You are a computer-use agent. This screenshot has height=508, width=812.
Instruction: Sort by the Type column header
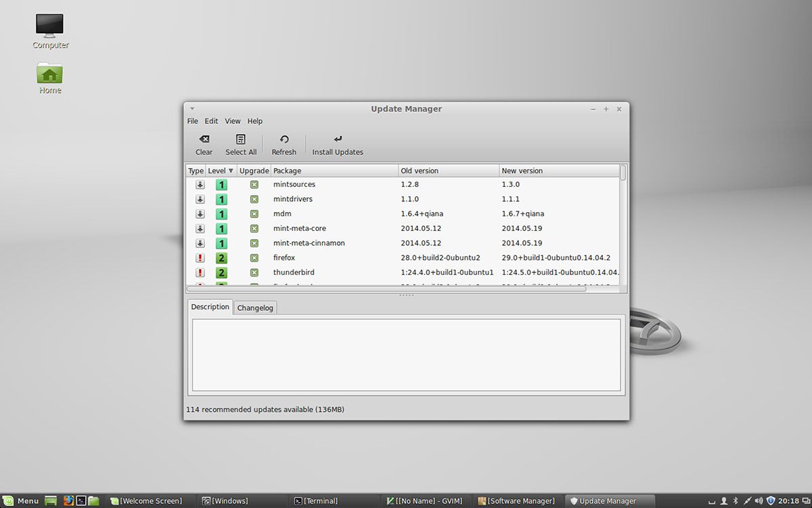point(196,171)
